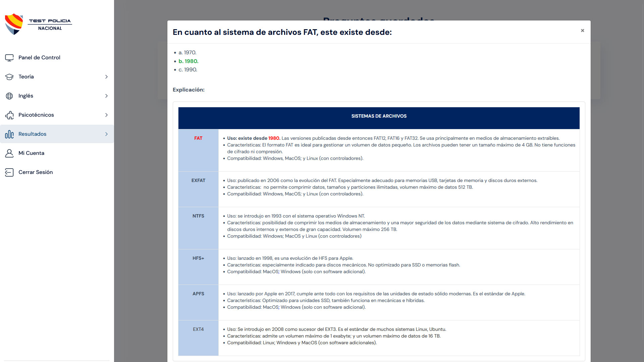Click the Inglés globe icon

click(x=9, y=96)
